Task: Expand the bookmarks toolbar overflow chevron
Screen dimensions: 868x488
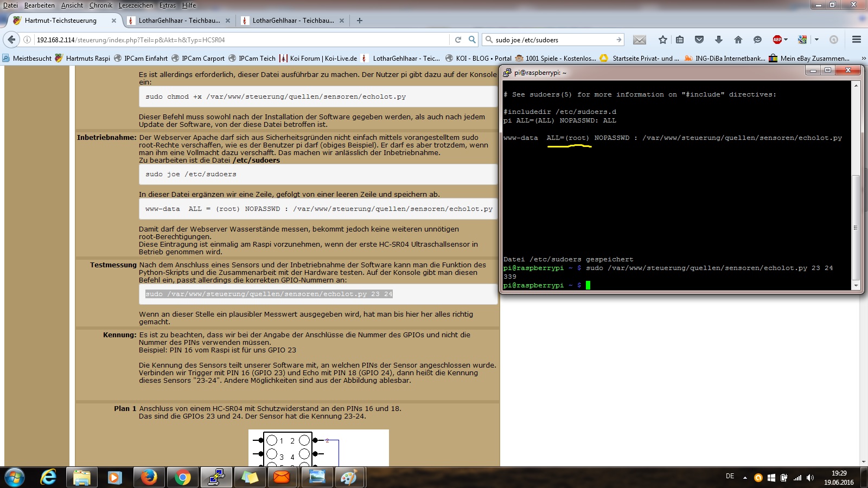Action: [864, 58]
